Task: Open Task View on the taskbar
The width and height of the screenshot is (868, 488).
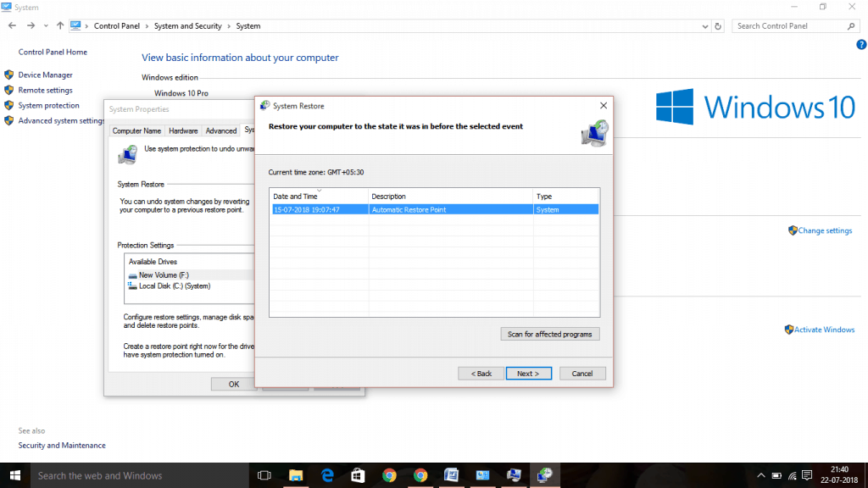Action: click(x=264, y=475)
